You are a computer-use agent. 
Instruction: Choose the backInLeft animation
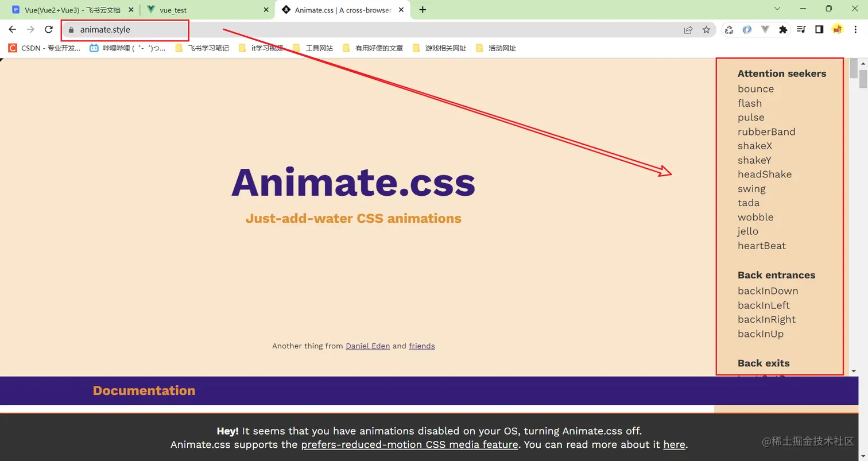click(x=764, y=305)
